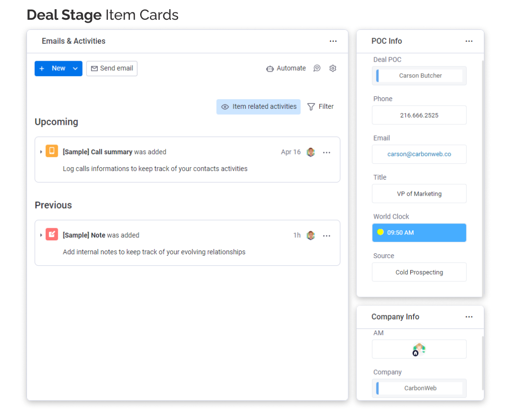The image size is (520, 420).
Task: Click the blue World Clock 09:50 AM cell
Action: tap(419, 233)
